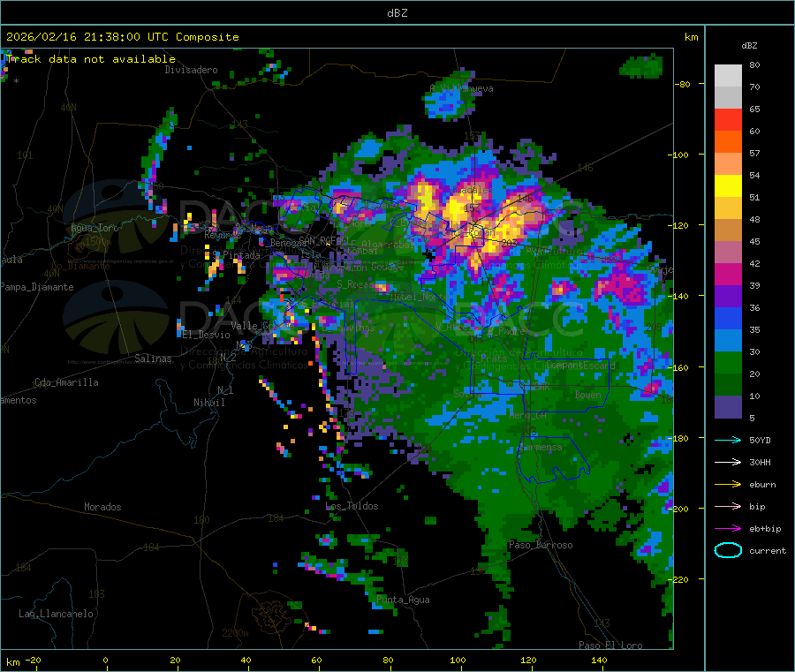Select the red swatch below 65 dBZ
The image size is (795, 672).
coord(728,119)
